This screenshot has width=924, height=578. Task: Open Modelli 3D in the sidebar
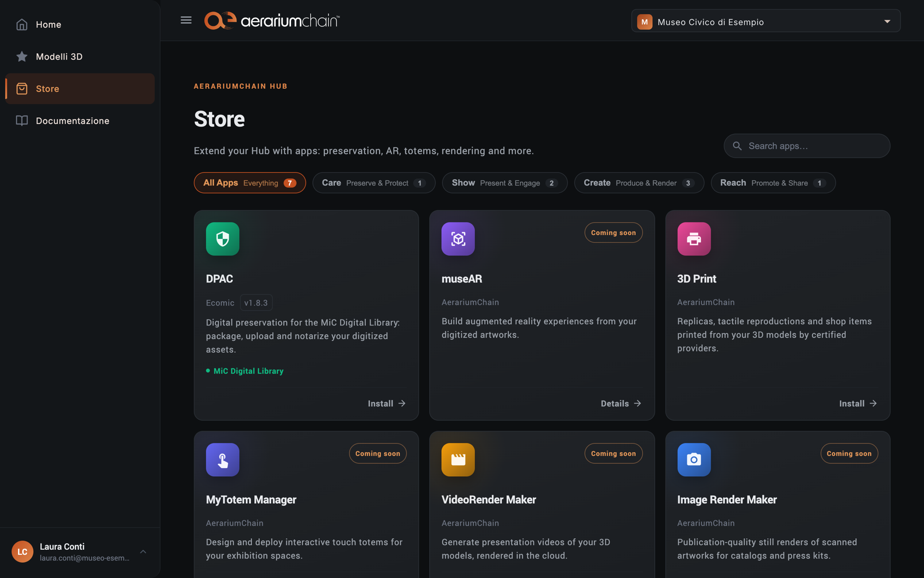[x=80, y=56]
